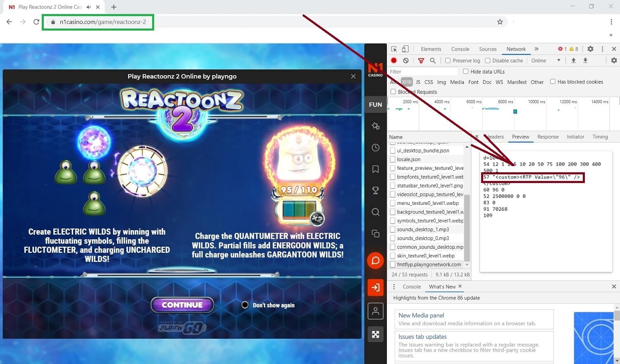Screen dimensions: 620x364
Task: Reload the n1casino page
Action: click(36, 22)
